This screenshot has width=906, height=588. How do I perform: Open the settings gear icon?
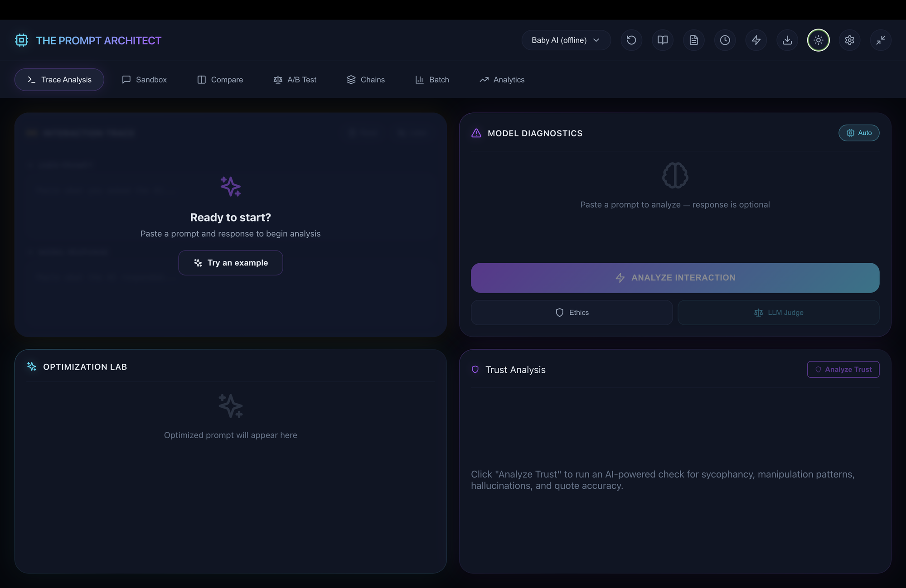pos(850,40)
